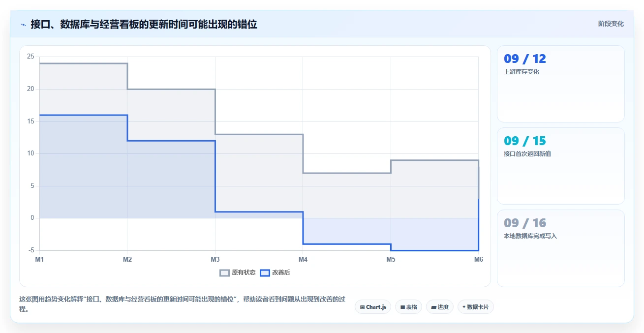Click the 上游库存变化 caption
The height and width of the screenshot is (333, 644).
click(521, 72)
